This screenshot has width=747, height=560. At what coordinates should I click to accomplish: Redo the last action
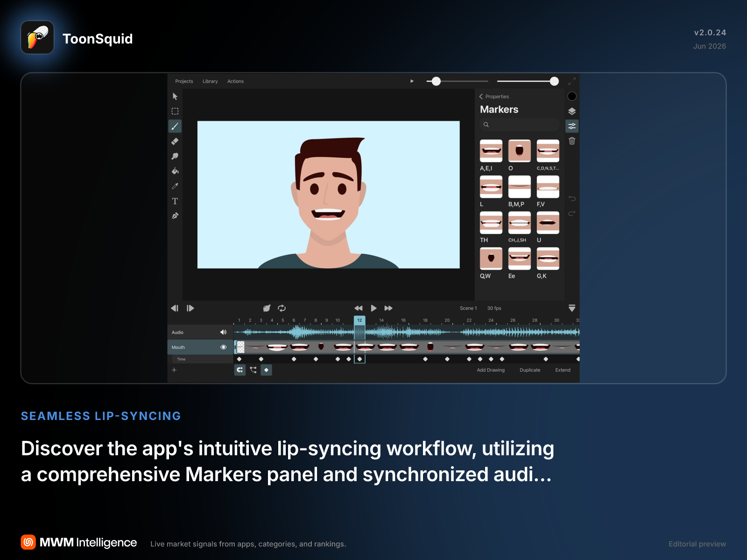572,214
